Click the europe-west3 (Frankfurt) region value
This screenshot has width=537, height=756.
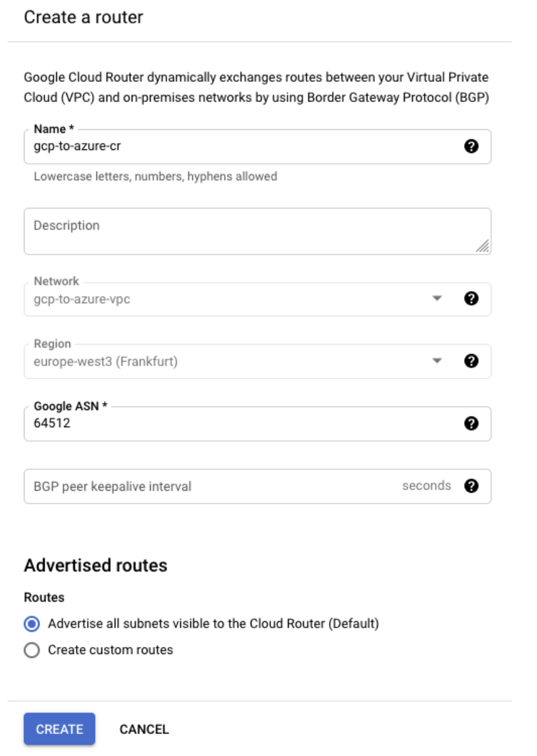click(106, 362)
